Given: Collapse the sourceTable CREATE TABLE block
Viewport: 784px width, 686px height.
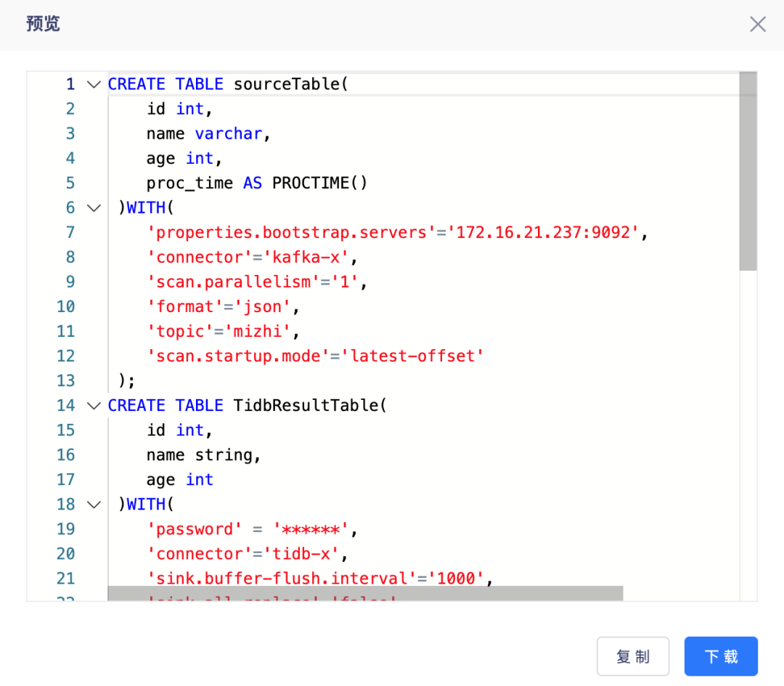Looking at the screenshot, I should pyautogui.click(x=94, y=84).
